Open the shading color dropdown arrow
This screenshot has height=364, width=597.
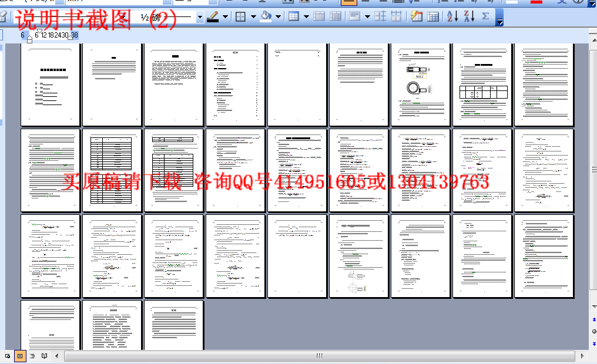(279, 17)
